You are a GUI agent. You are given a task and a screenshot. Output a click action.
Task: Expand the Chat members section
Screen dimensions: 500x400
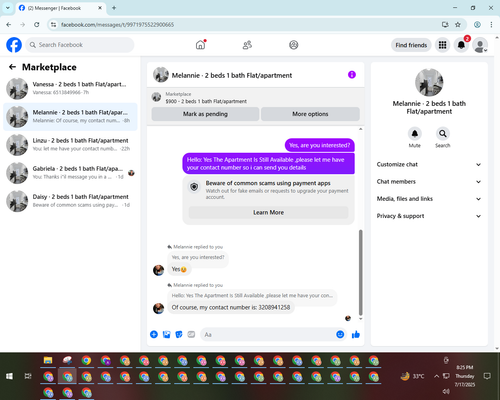click(x=429, y=182)
